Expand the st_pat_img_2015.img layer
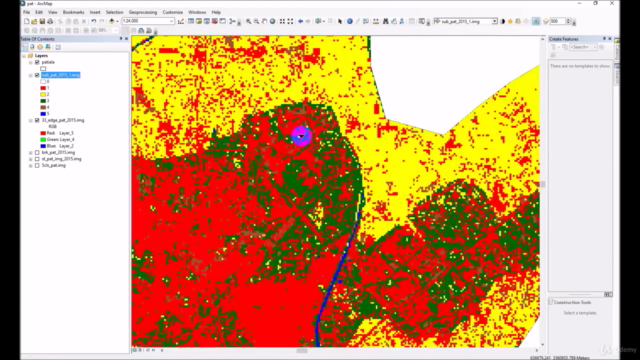 [31, 159]
